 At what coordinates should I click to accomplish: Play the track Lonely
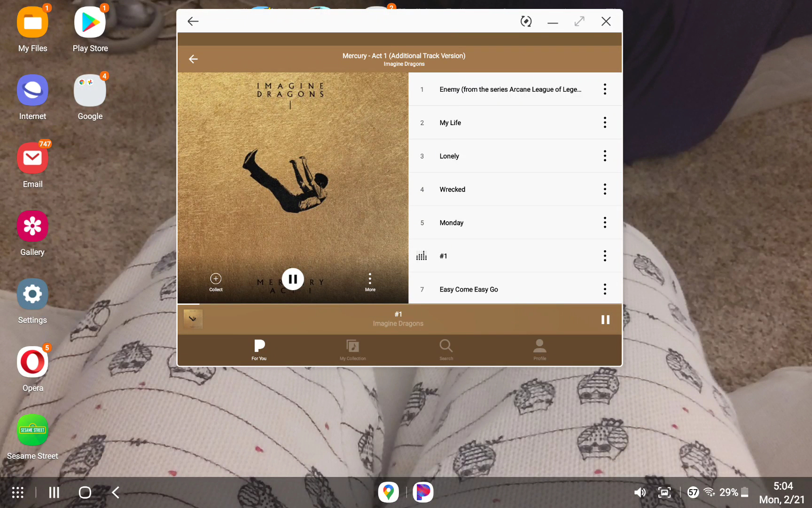(x=449, y=156)
